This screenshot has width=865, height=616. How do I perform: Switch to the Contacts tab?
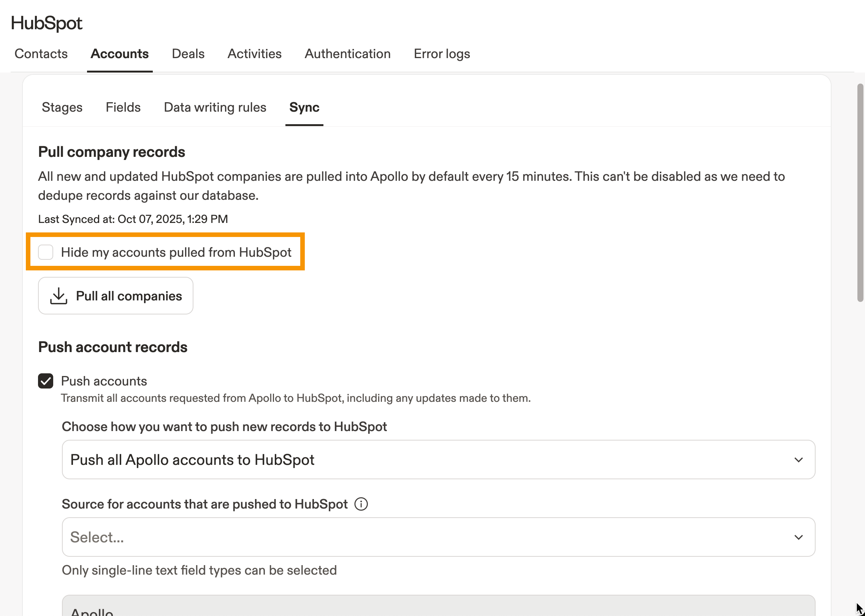click(x=41, y=54)
